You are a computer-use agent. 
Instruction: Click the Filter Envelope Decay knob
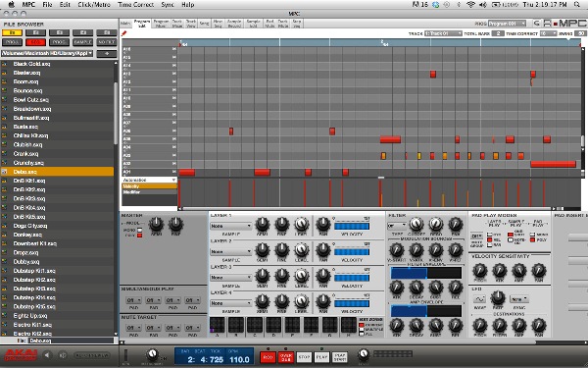416,288
